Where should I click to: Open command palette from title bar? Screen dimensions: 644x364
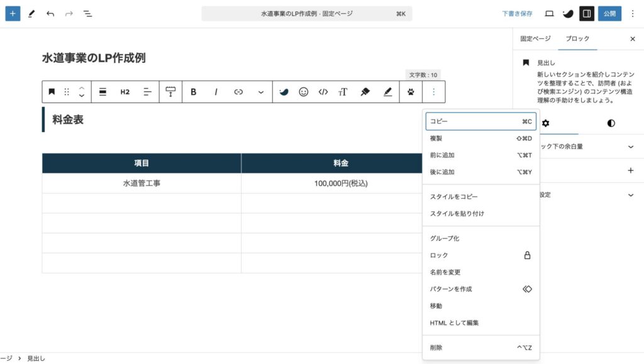point(307,14)
